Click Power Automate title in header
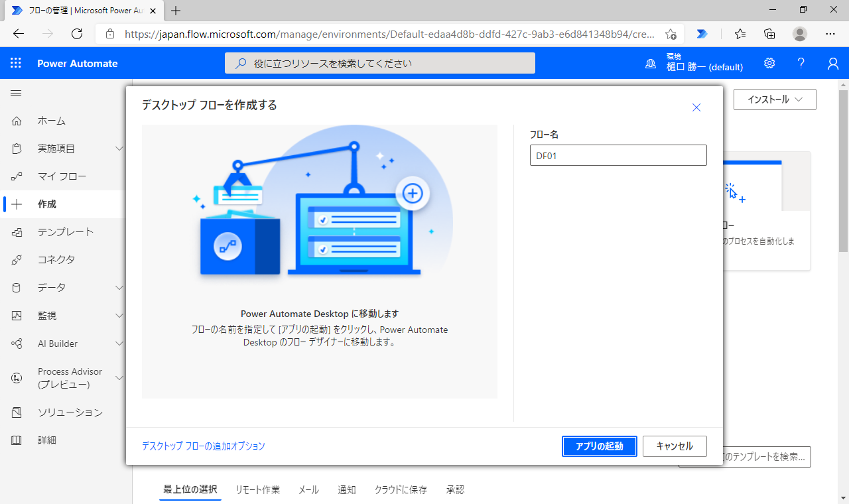Viewport: 849px width, 504px height. point(78,64)
